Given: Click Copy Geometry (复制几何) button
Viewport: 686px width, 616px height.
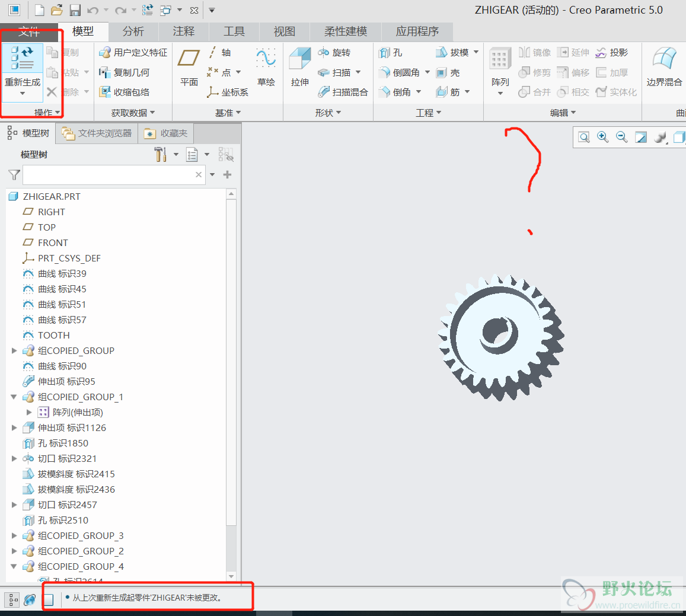Looking at the screenshot, I should (125, 72).
